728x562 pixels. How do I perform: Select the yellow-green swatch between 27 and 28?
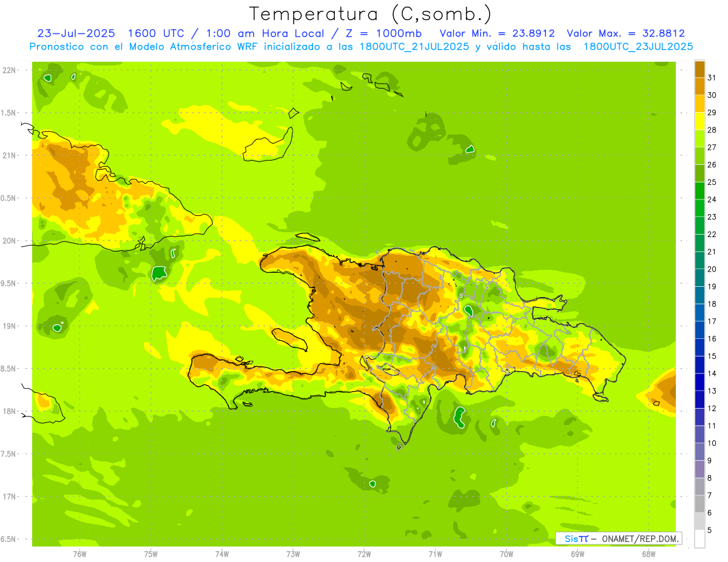[x=699, y=138]
